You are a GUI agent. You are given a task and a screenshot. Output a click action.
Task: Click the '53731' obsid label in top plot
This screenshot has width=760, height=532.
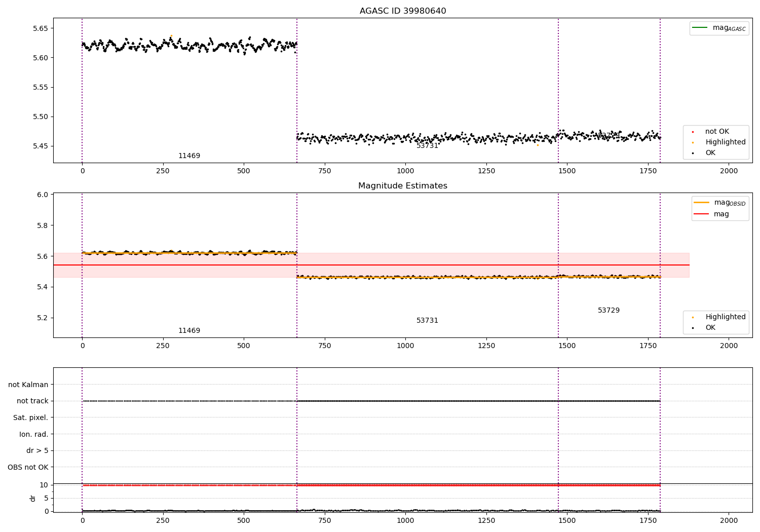coord(427,146)
